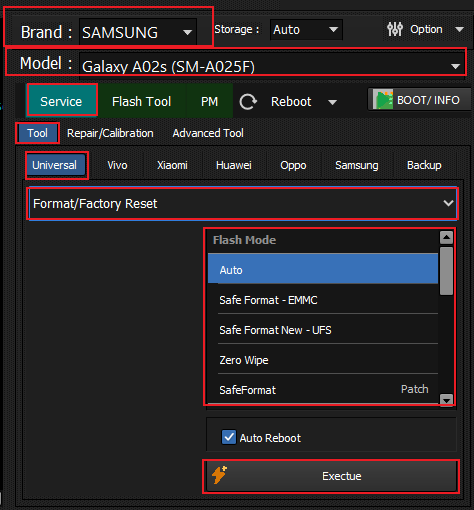Image resolution: width=474 pixels, height=510 pixels.
Task: Select the Tool sub-tab
Action: [x=37, y=133]
